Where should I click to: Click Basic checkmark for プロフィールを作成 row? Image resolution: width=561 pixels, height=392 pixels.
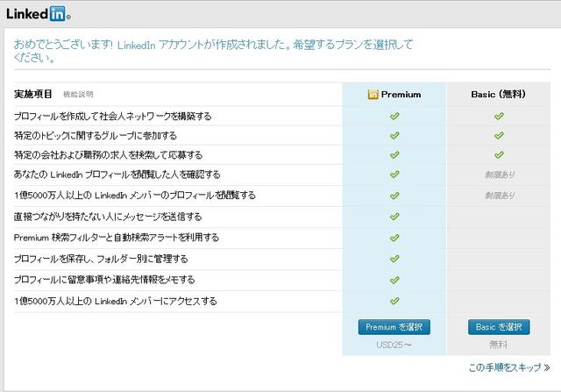pyautogui.click(x=499, y=115)
